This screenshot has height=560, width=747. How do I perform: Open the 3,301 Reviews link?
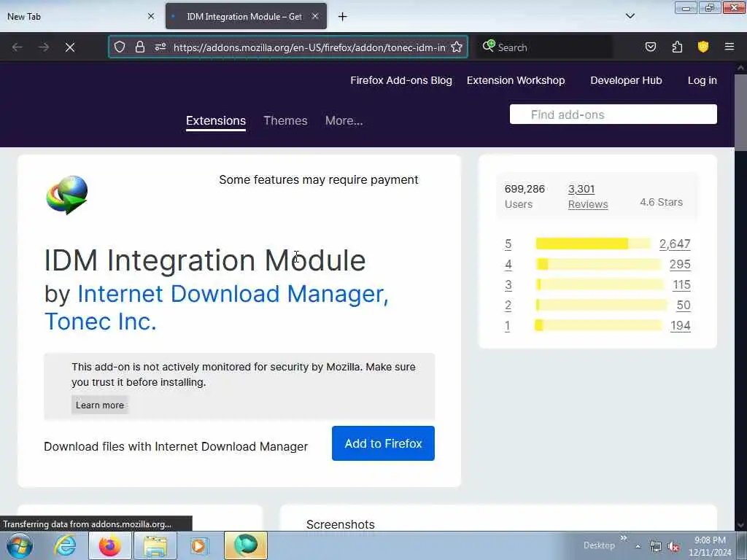(x=588, y=197)
